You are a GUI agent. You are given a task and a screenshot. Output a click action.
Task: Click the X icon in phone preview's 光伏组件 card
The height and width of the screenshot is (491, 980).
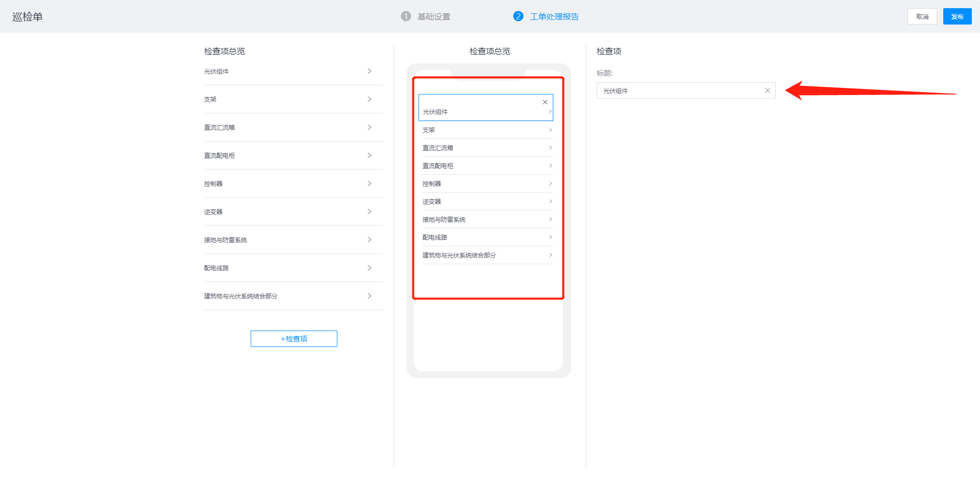click(x=545, y=102)
